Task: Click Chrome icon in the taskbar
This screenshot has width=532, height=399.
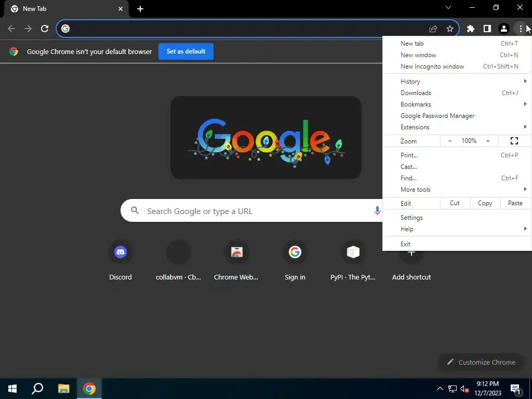Action: click(89, 389)
